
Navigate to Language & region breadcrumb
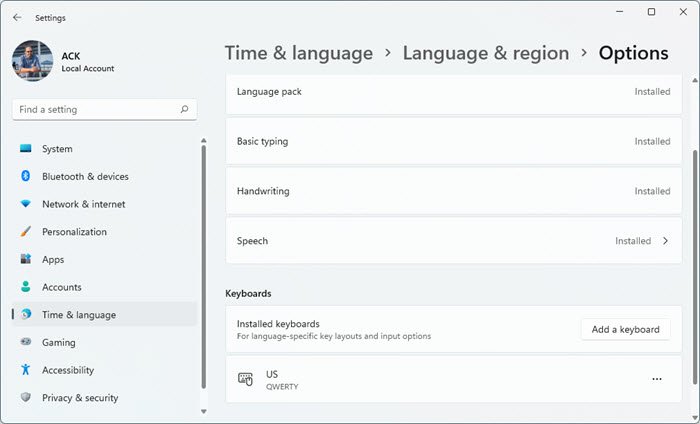pos(486,53)
